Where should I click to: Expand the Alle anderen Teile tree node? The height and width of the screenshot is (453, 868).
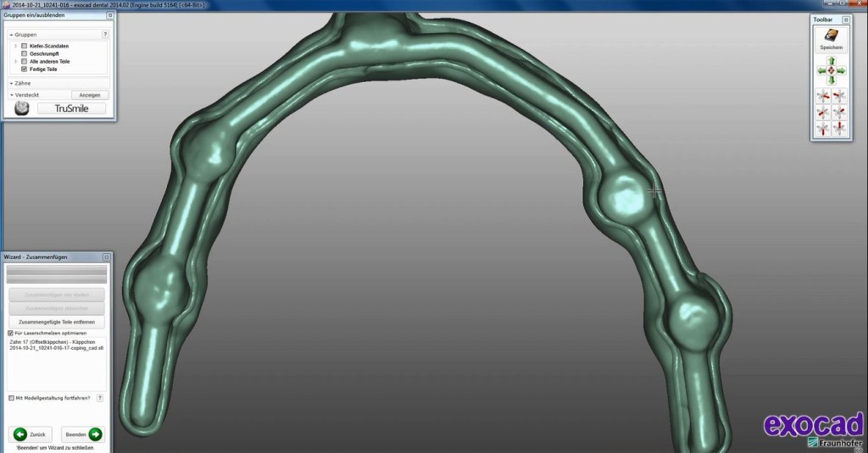point(16,61)
